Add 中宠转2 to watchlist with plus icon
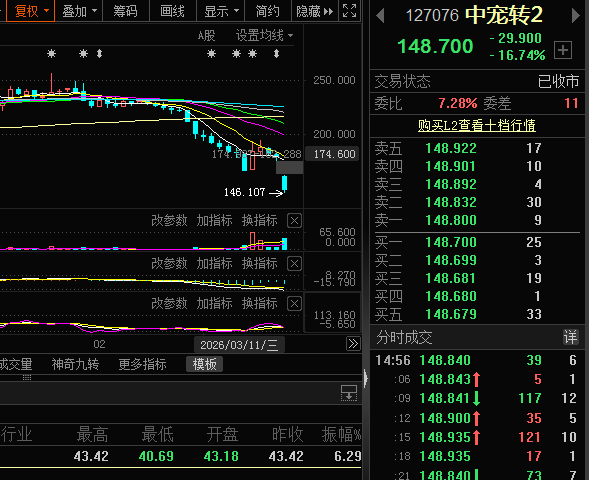 (x=563, y=50)
